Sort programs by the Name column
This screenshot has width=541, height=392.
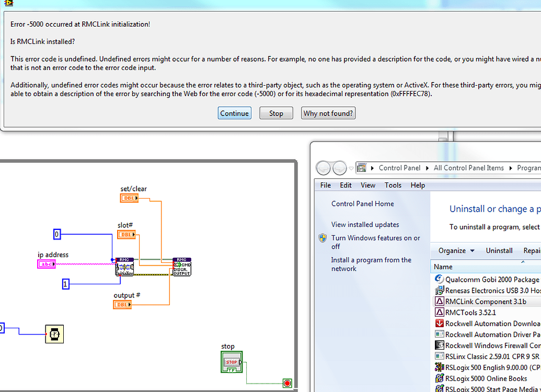(443, 267)
